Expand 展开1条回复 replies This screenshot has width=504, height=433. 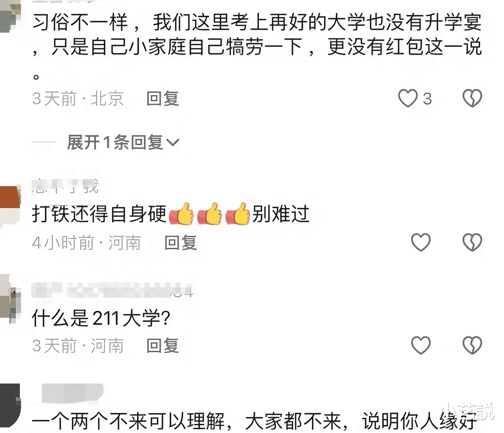coord(122,142)
